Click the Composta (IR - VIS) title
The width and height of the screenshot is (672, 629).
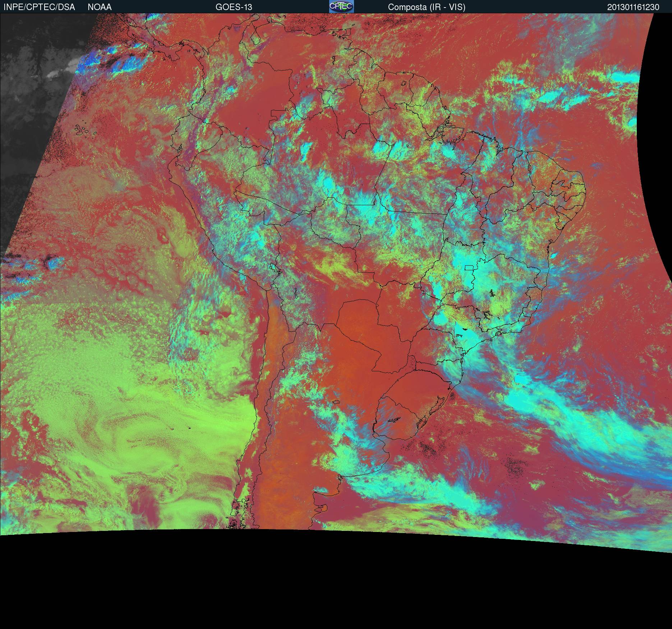coord(427,7)
